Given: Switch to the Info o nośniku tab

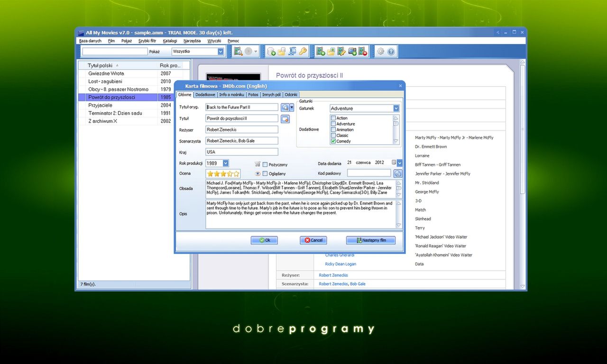Looking at the screenshot, I should pos(232,95).
